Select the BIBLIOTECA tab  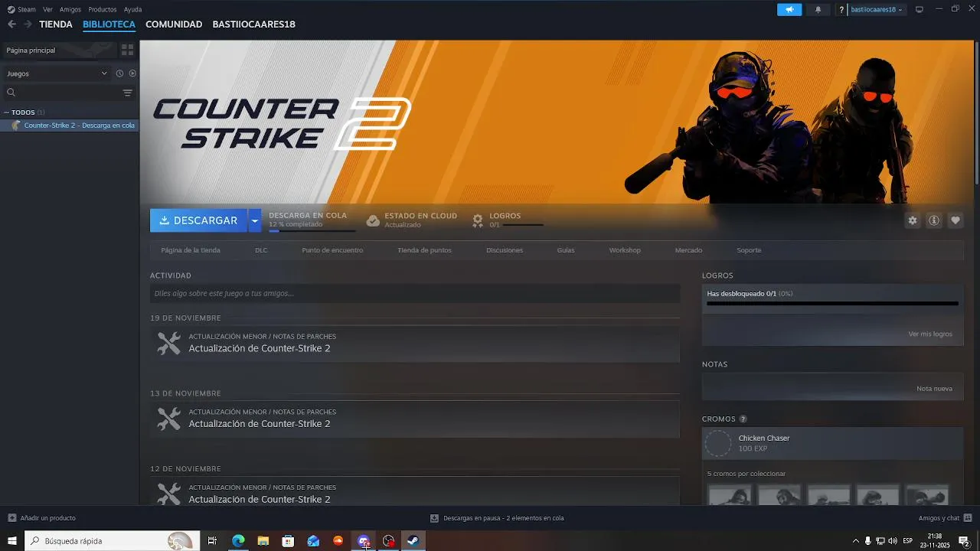[109, 24]
